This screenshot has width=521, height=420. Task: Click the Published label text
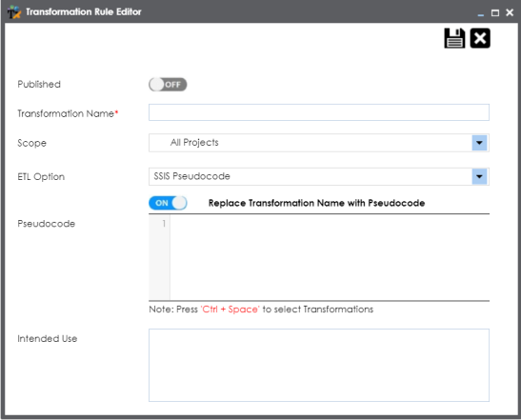tap(39, 84)
